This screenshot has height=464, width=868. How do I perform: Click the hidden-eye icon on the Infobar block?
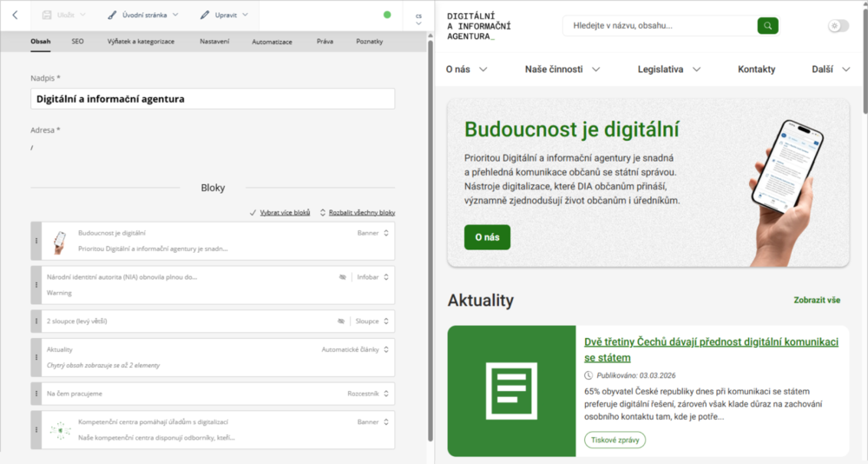pos(342,277)
